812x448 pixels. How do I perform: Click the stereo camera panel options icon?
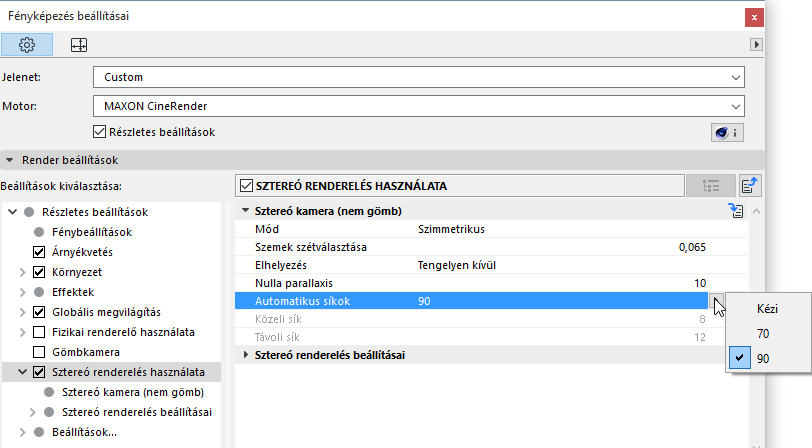[737, 210]
